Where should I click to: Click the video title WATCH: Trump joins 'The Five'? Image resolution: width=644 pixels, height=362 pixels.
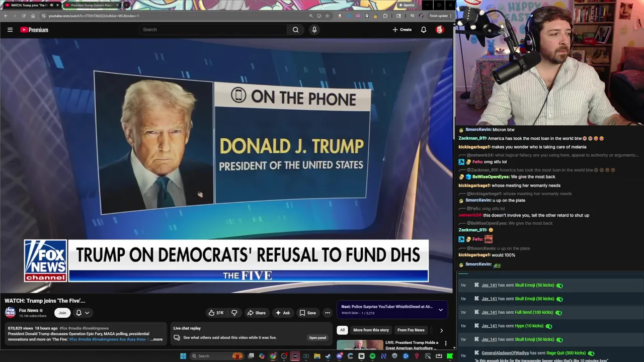click(x=45, y=301)
